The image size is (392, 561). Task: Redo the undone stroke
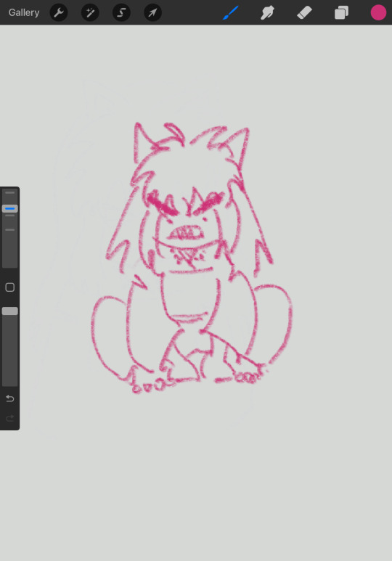(10, 418)
